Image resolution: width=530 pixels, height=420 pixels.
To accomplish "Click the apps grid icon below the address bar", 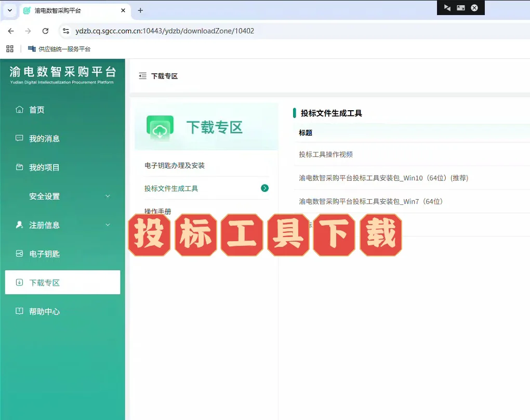I will tap(9, 48).
